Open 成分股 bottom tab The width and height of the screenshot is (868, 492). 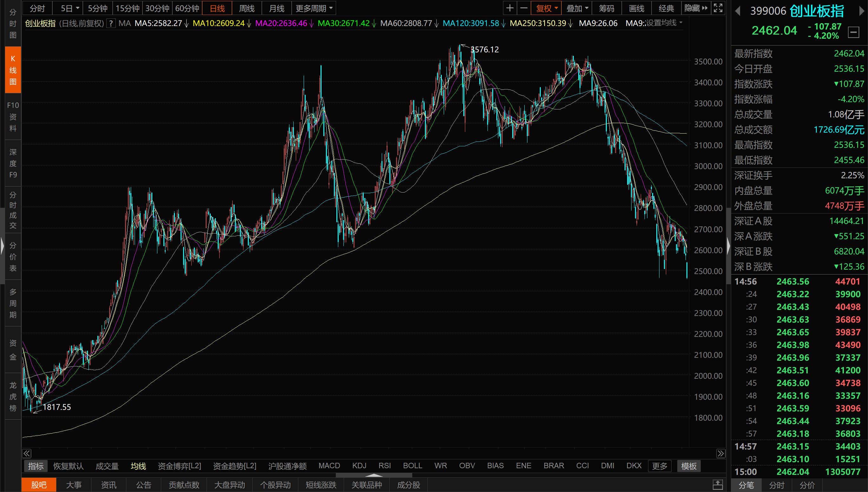409,485
